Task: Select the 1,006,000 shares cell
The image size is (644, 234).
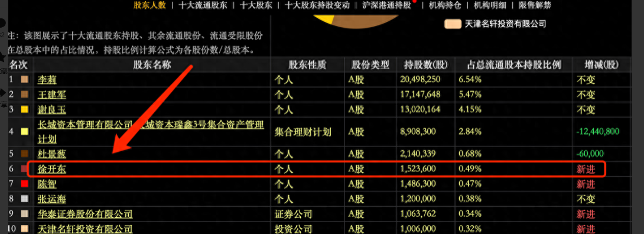Action: [418, 229]
